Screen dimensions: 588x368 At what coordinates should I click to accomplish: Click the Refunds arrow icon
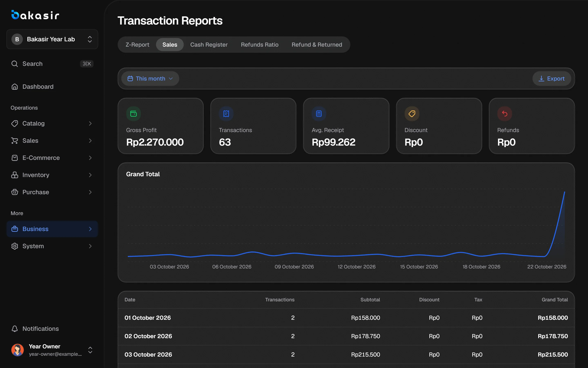tap(505, 114)
